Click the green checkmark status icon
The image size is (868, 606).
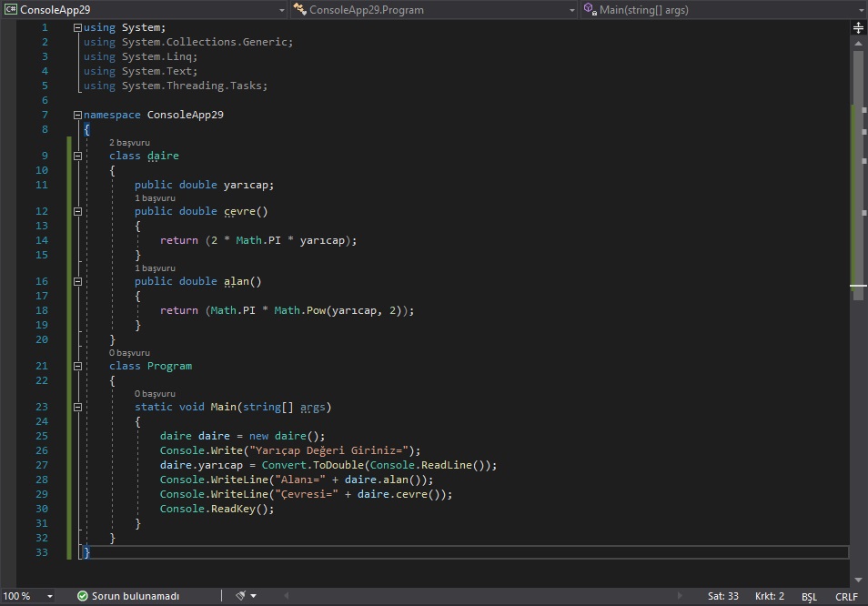click(x=83, y=596)
